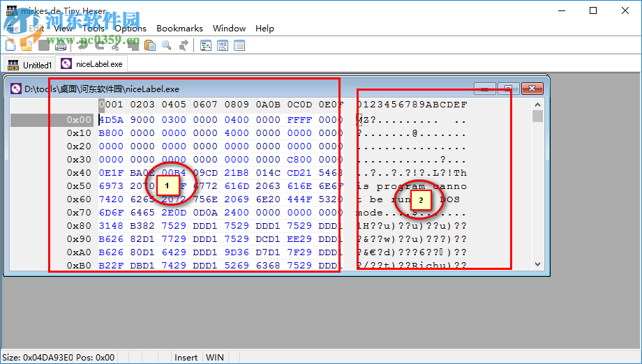The height and width of the screenshot is (364, 642).
Task: Click the Open file folder toolbar icon
Action: tap(27, 45)
